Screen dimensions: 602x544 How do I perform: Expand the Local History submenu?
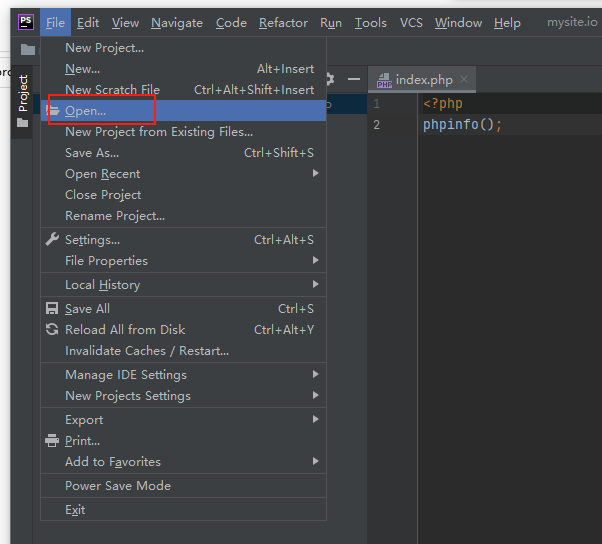pos(184,284)
